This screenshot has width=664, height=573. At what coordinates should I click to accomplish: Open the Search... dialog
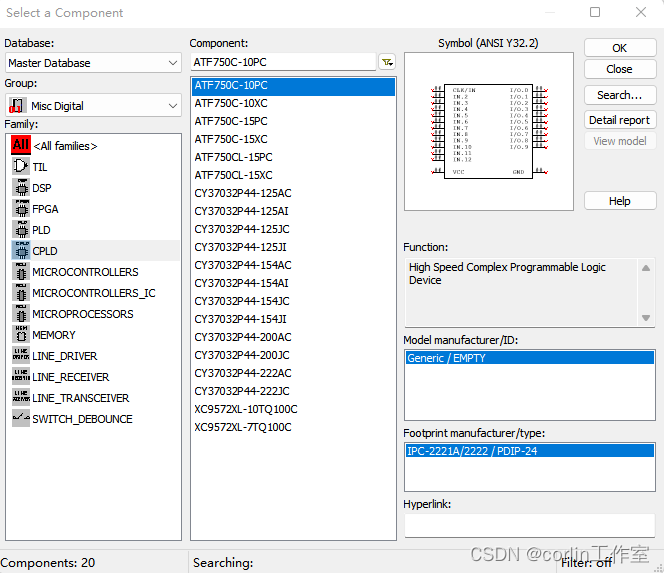coord(620,95)
